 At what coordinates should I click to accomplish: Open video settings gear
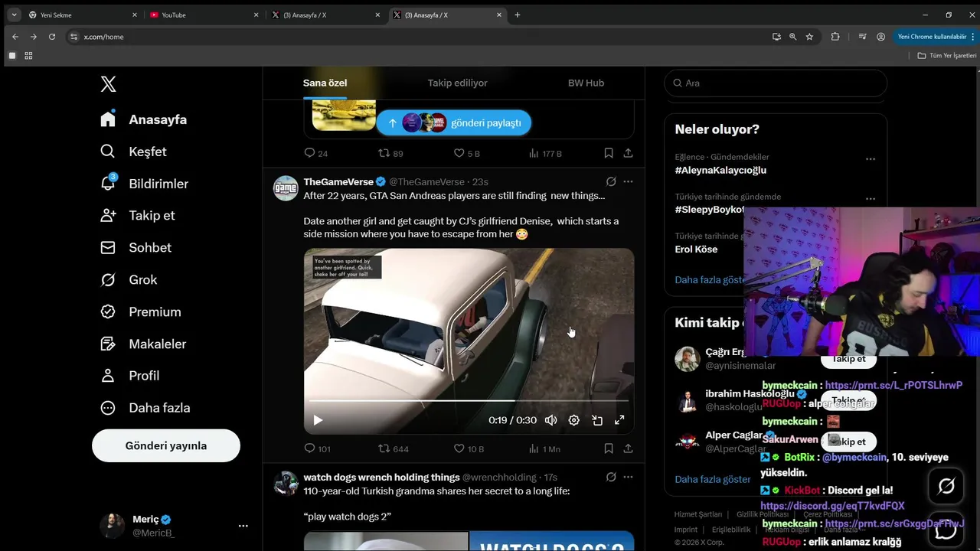tap(573, 420)
